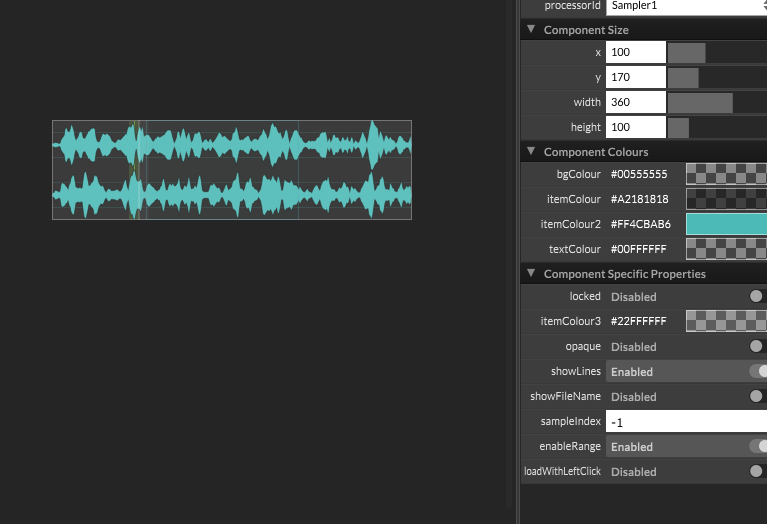767x524 pixels.
Task: Click the teal itemColour2 swatch
Action: [x=725, y=224]
